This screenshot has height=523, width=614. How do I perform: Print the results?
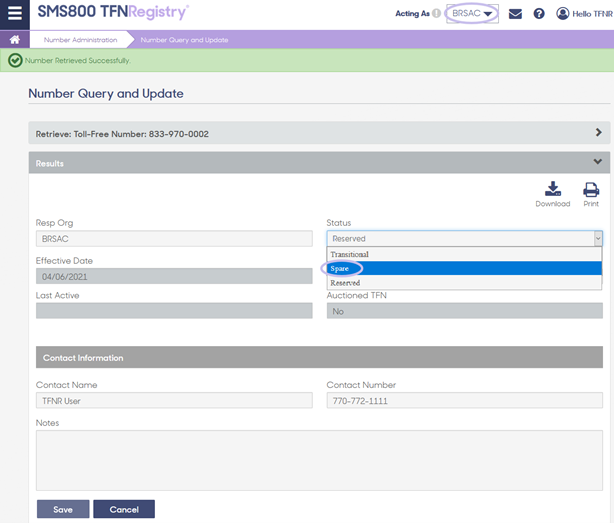coord(591,194)
